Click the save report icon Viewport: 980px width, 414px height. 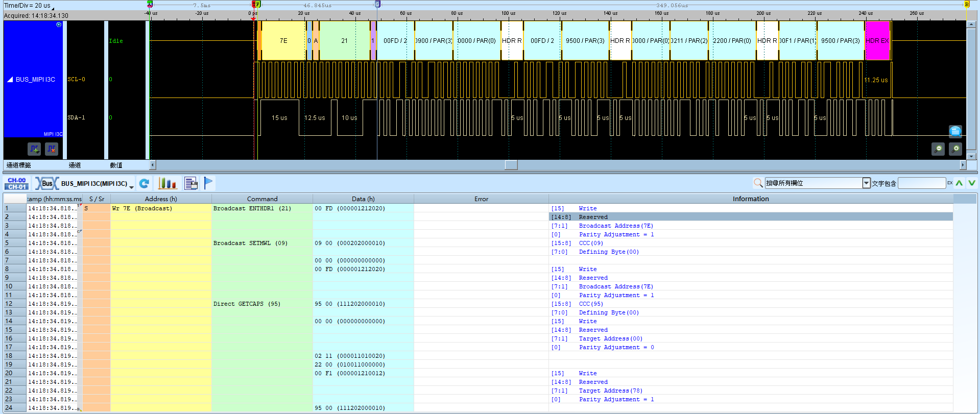[191, 183]
